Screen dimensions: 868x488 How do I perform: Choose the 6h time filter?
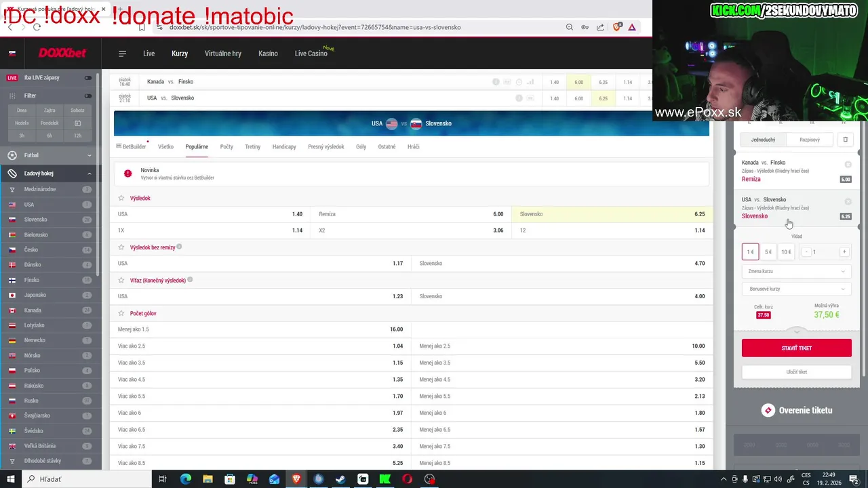pyautogui.click(x=50, y=136)
